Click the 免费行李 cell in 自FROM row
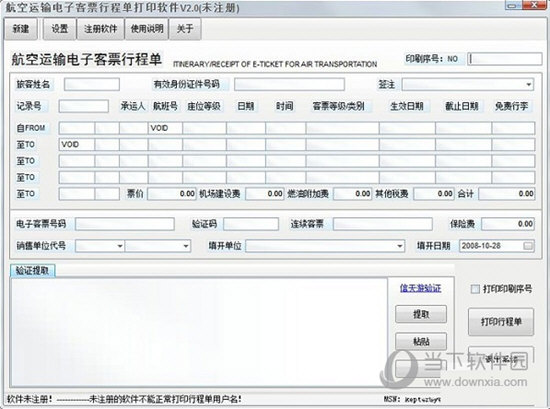Image resolution: width=550 pixels, height=409 pixels. [513, 128]
